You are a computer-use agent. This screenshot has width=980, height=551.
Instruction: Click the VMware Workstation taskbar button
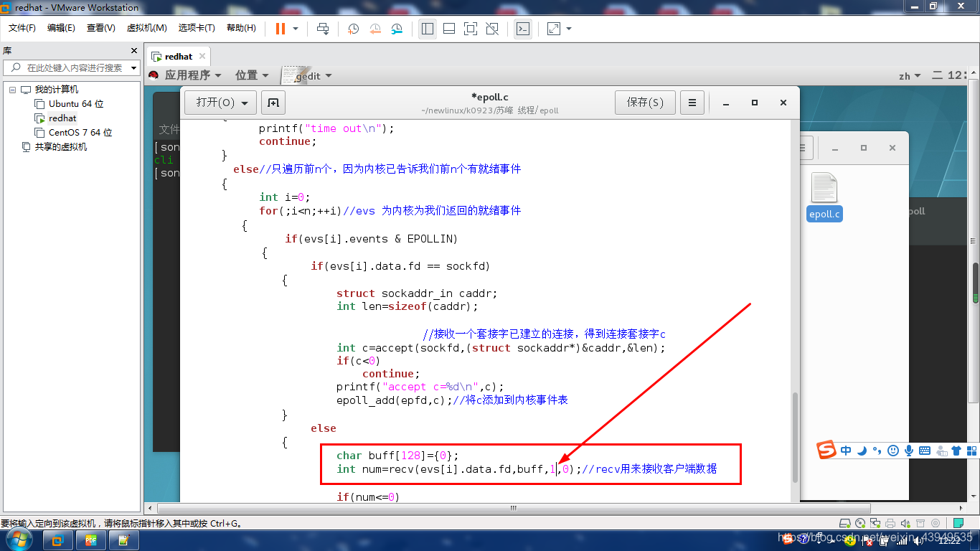58,540
